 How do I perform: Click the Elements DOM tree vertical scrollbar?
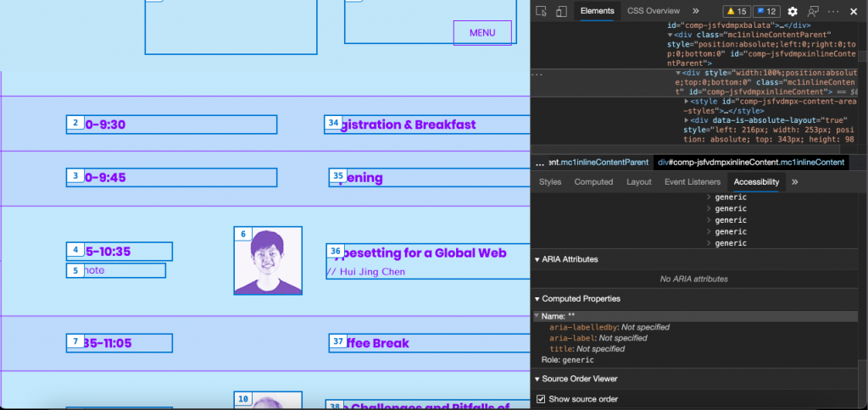click(862, 57)
